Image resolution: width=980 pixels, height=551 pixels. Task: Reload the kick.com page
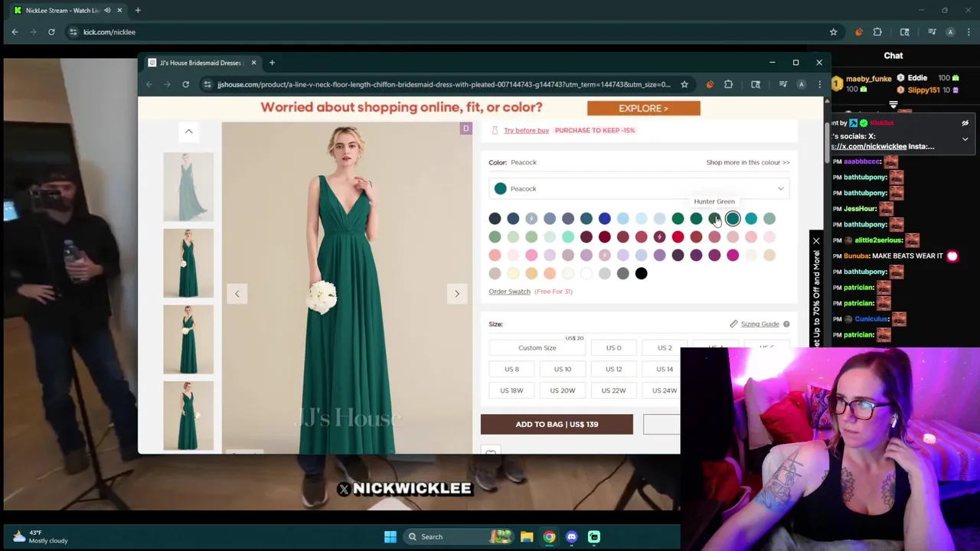pyautogui.click(x=51, y=32)
